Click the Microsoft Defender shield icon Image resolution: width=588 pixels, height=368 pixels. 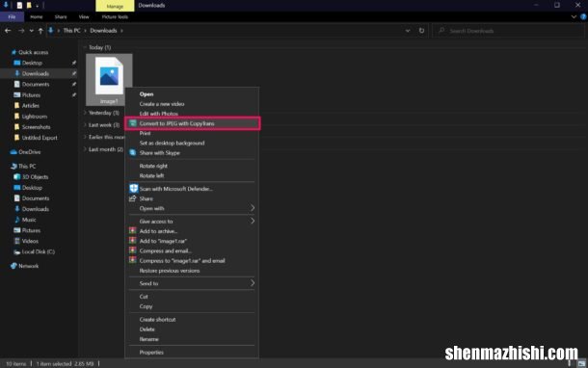click(x=133, y=189)
